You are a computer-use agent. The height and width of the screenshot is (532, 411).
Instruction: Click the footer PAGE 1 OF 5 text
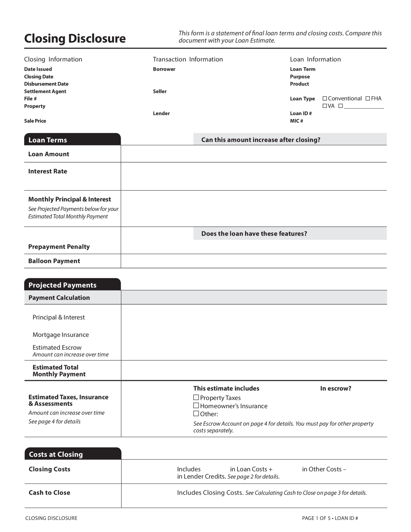click(x=316, y=518)
